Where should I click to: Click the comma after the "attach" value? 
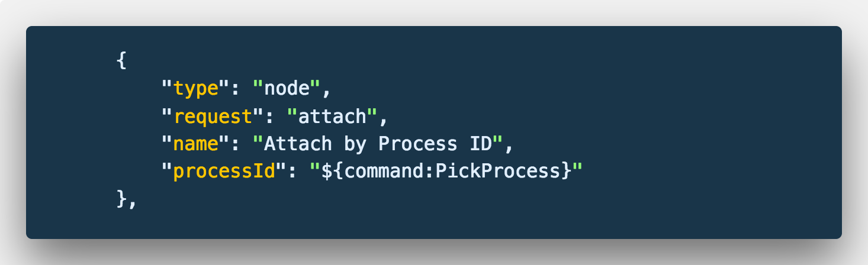tap(384, 120)
